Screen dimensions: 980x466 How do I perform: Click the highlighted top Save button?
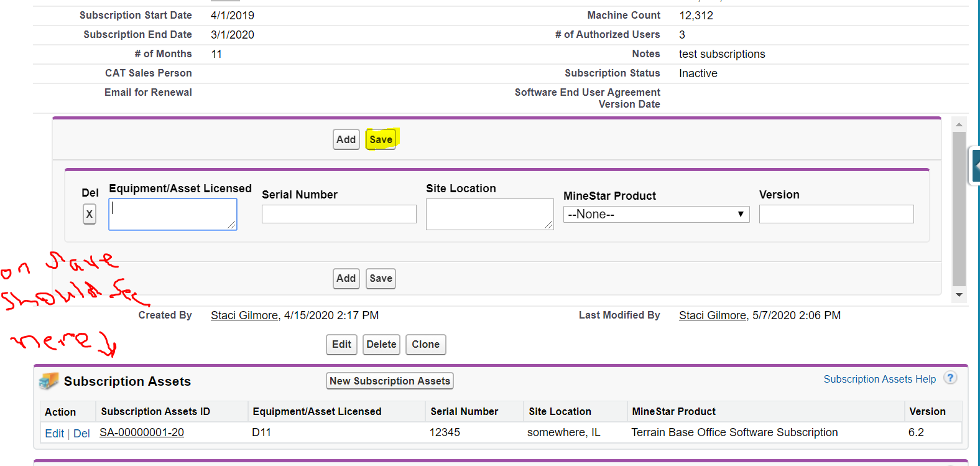click(x=381, y=139)
